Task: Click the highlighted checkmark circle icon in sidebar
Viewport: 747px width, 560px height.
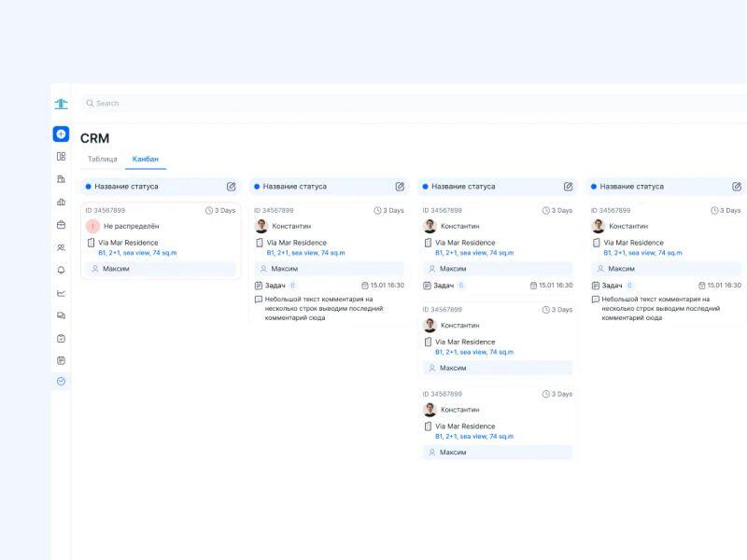Action: 61,381
